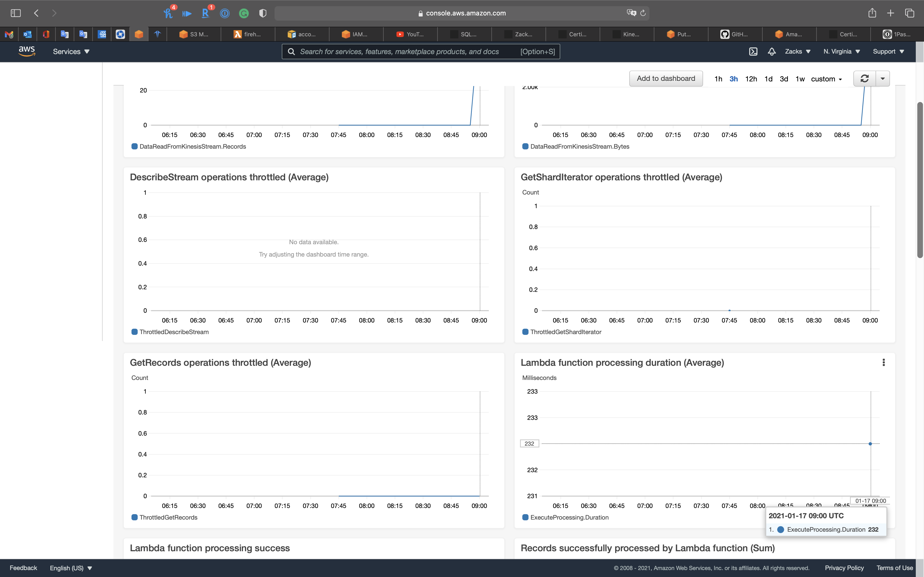Toggle ThrottledGetRecords legend series

tap(168, 517)
